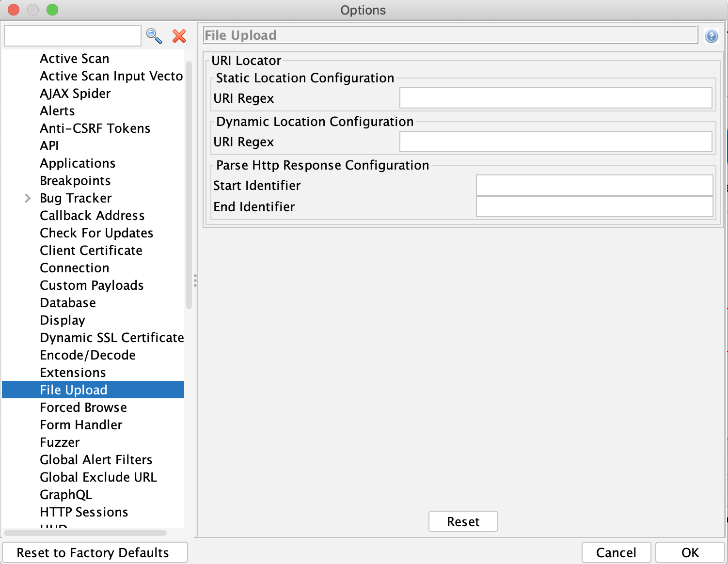Cancel the Options dialog
The image size is (728, 564).
coord(616,552)
